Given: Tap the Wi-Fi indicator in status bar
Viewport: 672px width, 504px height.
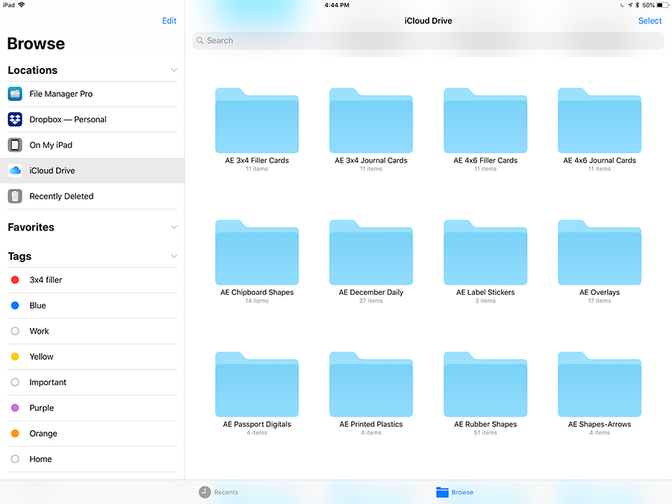Looking at the screenshot, I should click(x=21, y=5).
